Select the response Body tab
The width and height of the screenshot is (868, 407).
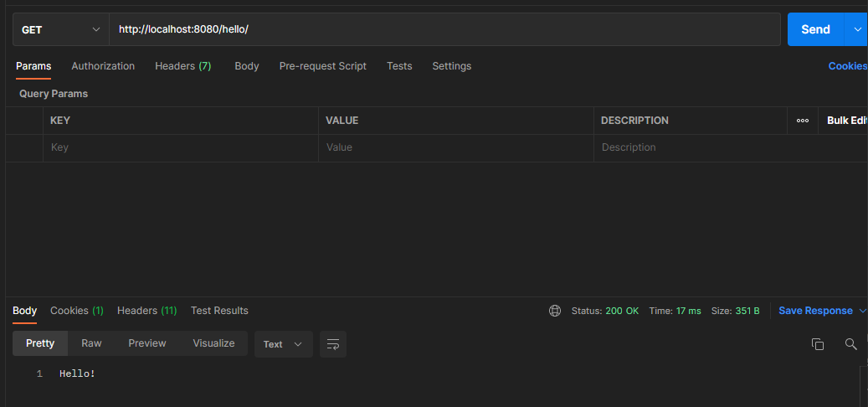[24, 311]
